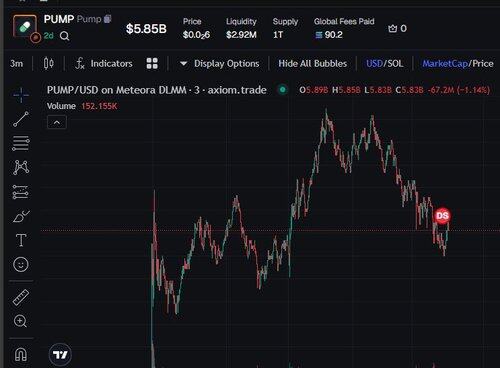Activate the zoom in tool
This screenshot has width=500, height=368.
(x=20, y=321)
